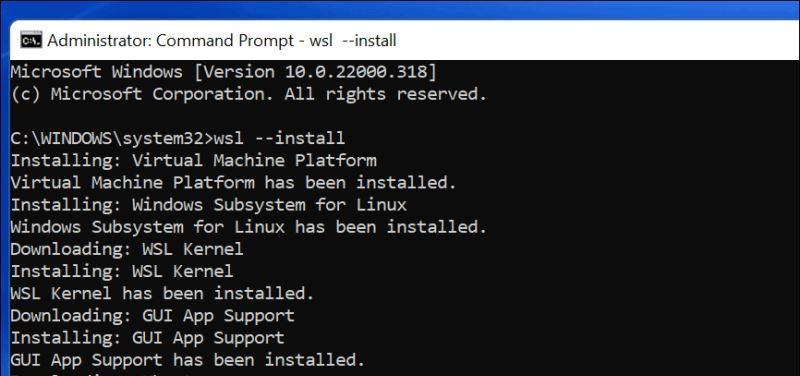This screenshot has height=376, width=800.
Task: Click the 'wsl --install' text in the title bar
Action: tap(353, 40)
